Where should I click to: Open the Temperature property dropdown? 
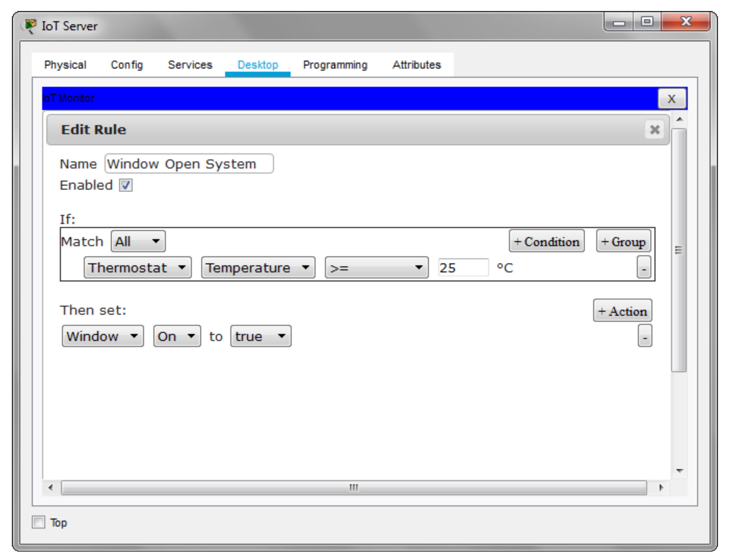tap(258, 267)
